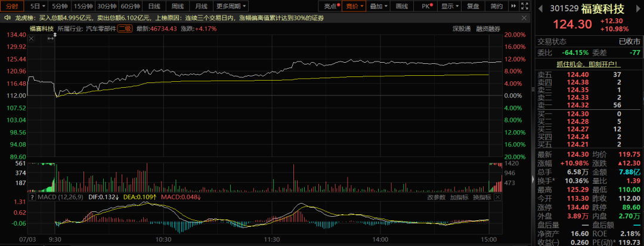The image size is (644, 246).
Task: Click the X icon at chart corner
Action: coord(32,38)
